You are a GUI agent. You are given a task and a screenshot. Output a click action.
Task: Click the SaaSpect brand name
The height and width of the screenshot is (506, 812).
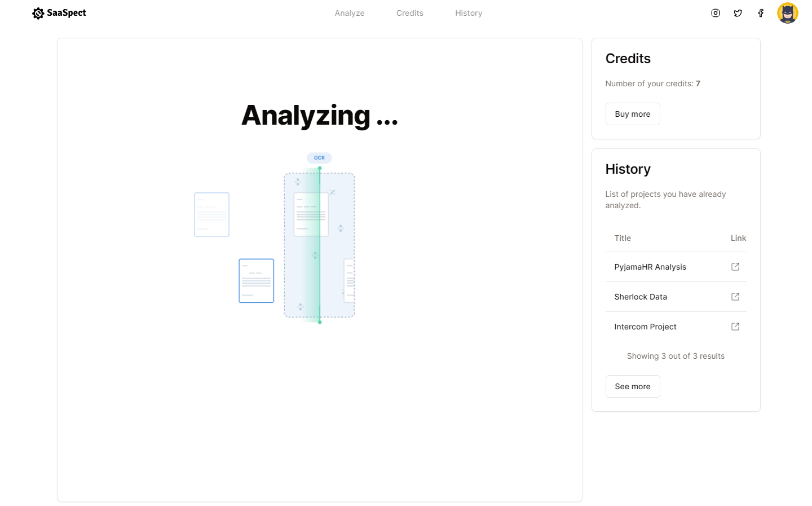click(67, 13)
